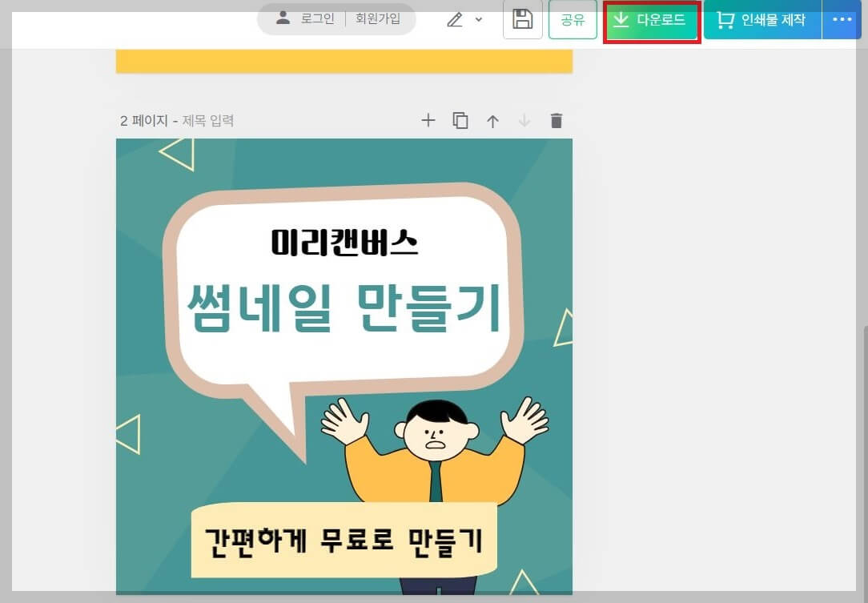Click the 다운로드 download button
Image resolution: width=868 pixels, height=603 pixels.
coord(652,21)
